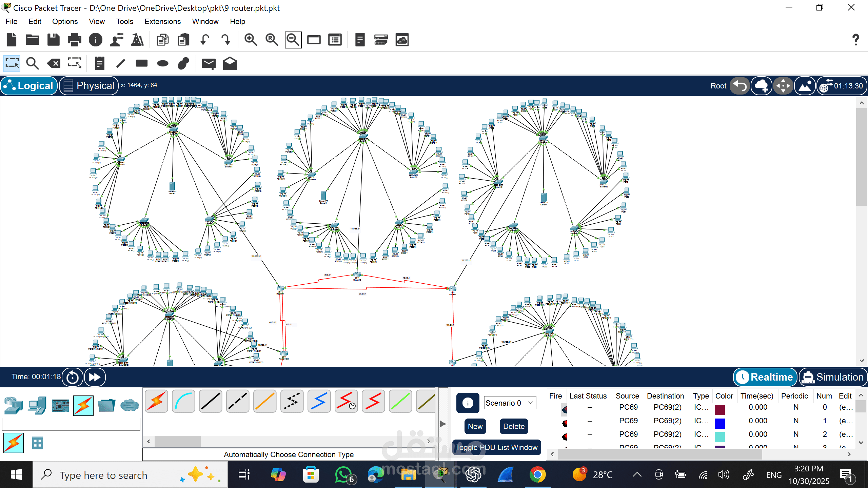Pick the Copper Cross-Over dashed cable
868x488 pixels.
coord(237,401)
